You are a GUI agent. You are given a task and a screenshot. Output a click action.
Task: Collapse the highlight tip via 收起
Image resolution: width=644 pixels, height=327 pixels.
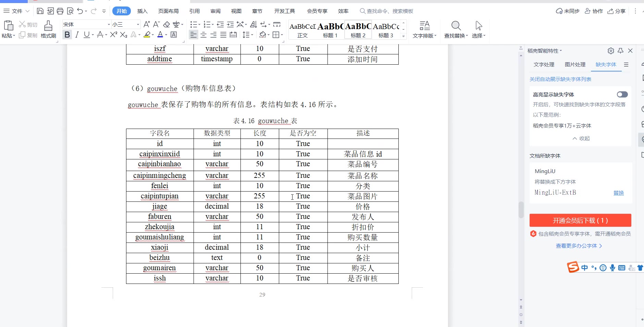[x=581, y=138]
